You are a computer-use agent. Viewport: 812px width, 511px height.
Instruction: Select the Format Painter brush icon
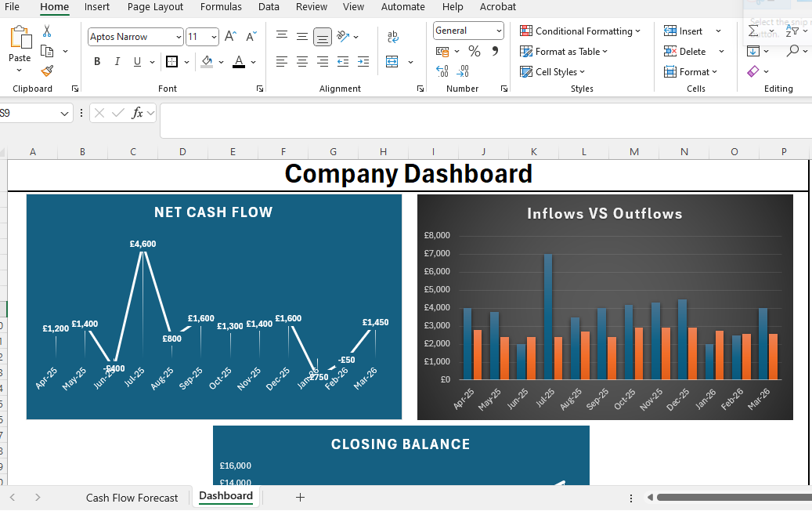(x=47, y=71)
